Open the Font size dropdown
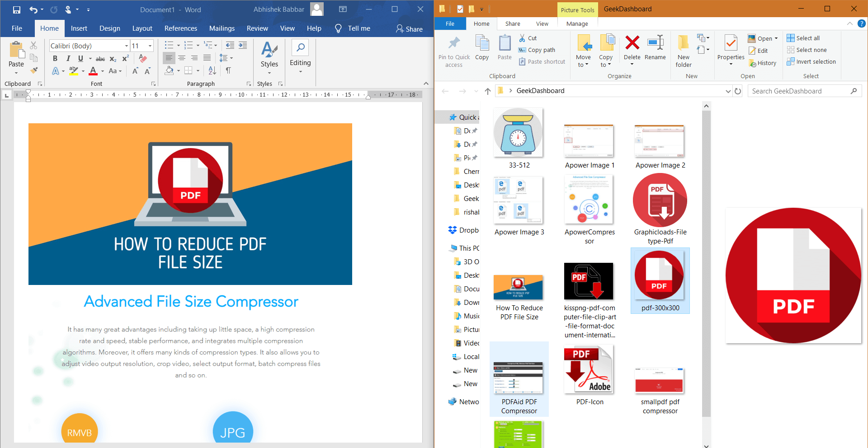Image resolution: width=868 pixels, height=448 pixels. [150, 46]
